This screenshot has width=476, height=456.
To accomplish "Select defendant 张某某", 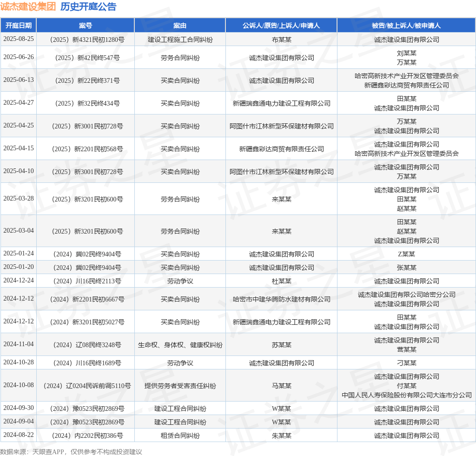I will coord(406,268).
